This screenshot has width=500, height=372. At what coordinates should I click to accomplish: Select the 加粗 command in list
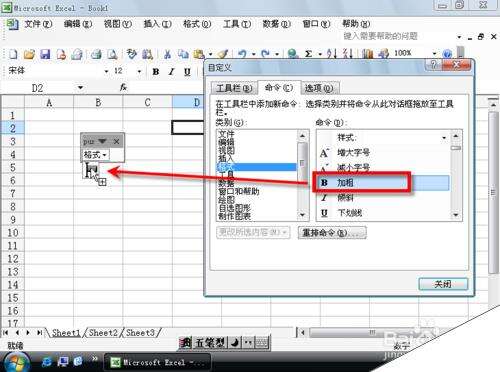[x=382, y=183]
